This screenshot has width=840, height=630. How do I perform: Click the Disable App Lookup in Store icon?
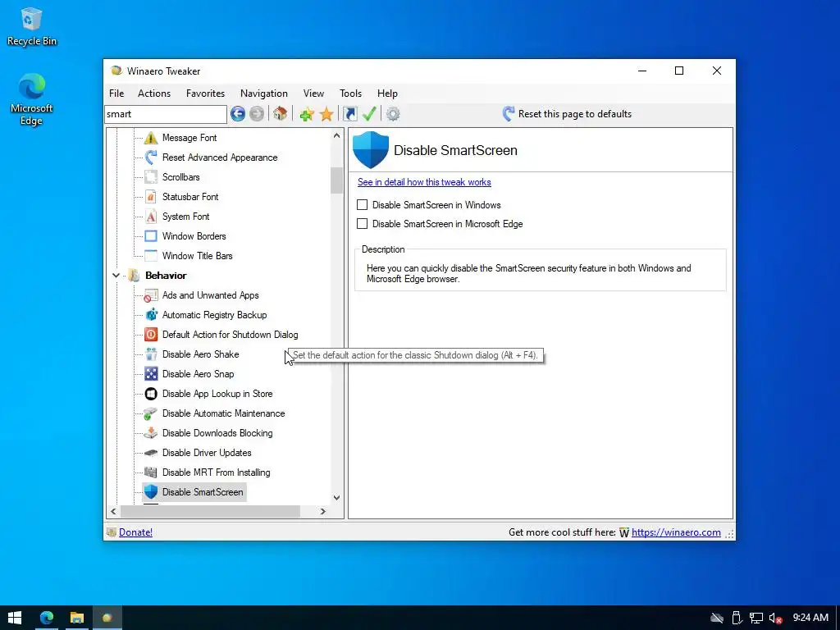pyautogui.click(x=151, y=394)
